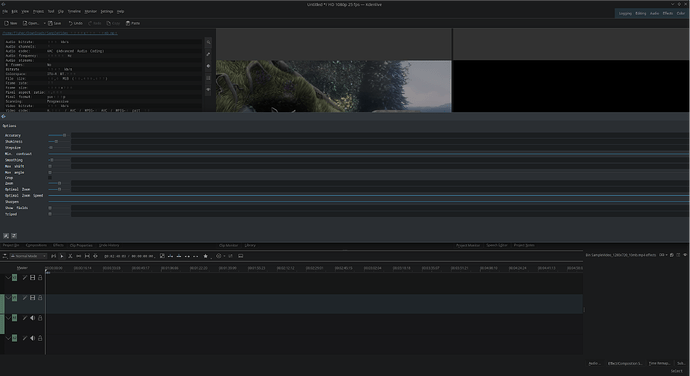
Task: Click the Save toolbar button
Action: [x=55, y=23]
